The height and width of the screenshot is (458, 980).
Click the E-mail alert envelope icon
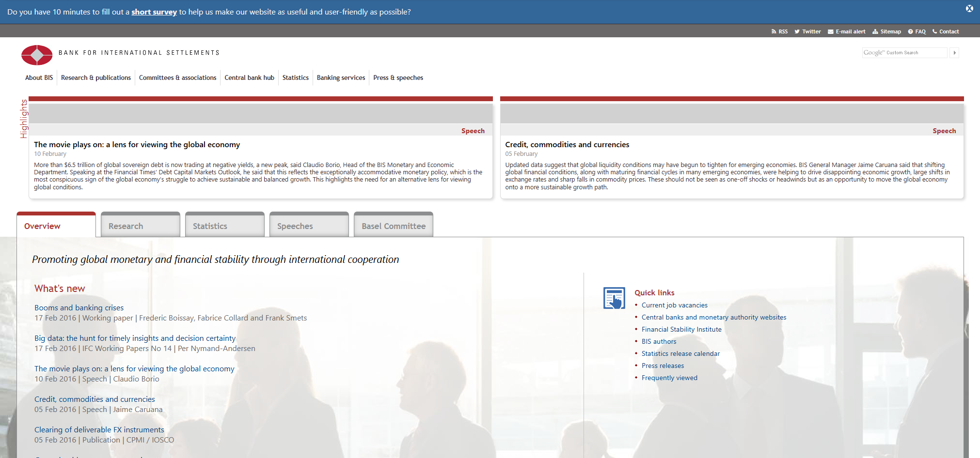pyautogui.click(x=830, y=31)
